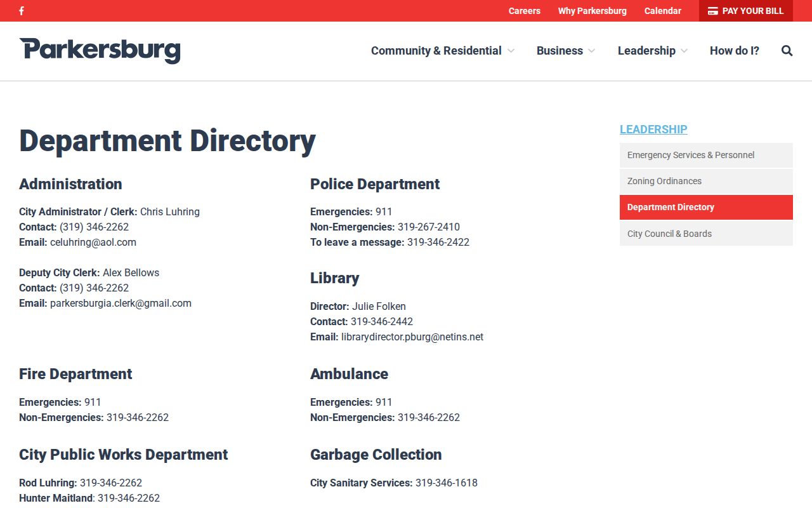Click Rod Luhring's phone number
The image size is (812, 508).
point(111,483)
